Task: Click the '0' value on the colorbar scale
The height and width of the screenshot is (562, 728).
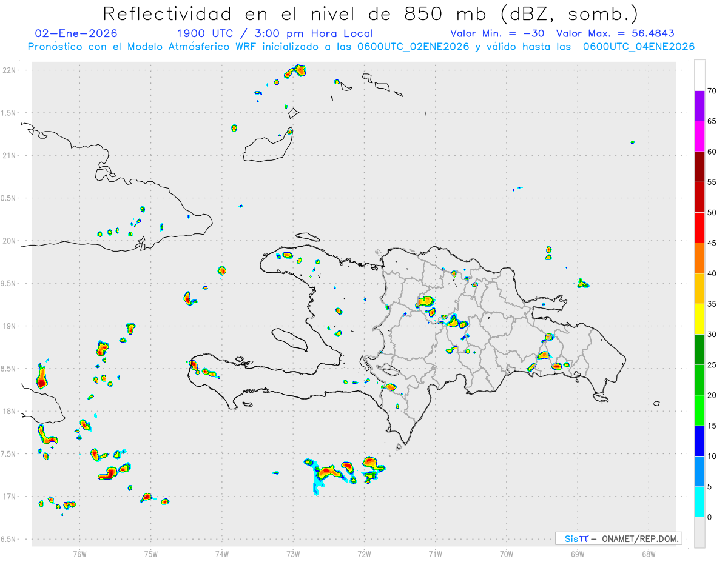Action: tap(710, 517)
